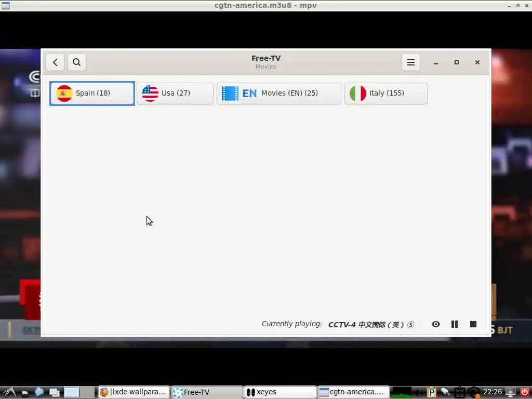This screenshot has height=399, width=532.
Task: Minimize the Free-TV window
Action: click(436, 63)
